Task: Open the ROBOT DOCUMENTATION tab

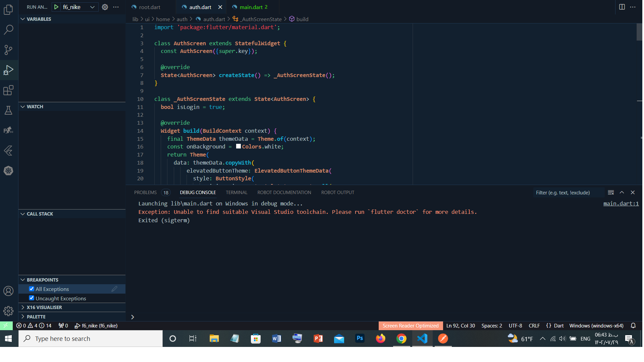Action: (x=284, y=192)
